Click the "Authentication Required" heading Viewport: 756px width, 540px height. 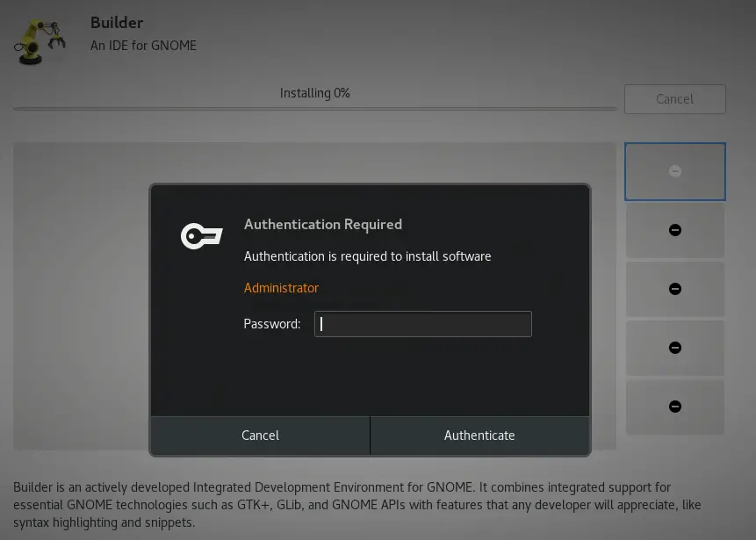pos(323,225)
